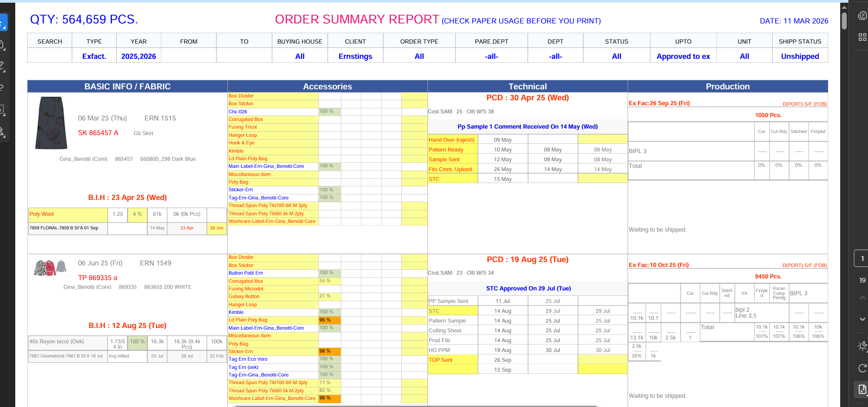Click order number 'ERN 1549'
The height and width of the screenshot is (407, 868).
tap(156, 263)
